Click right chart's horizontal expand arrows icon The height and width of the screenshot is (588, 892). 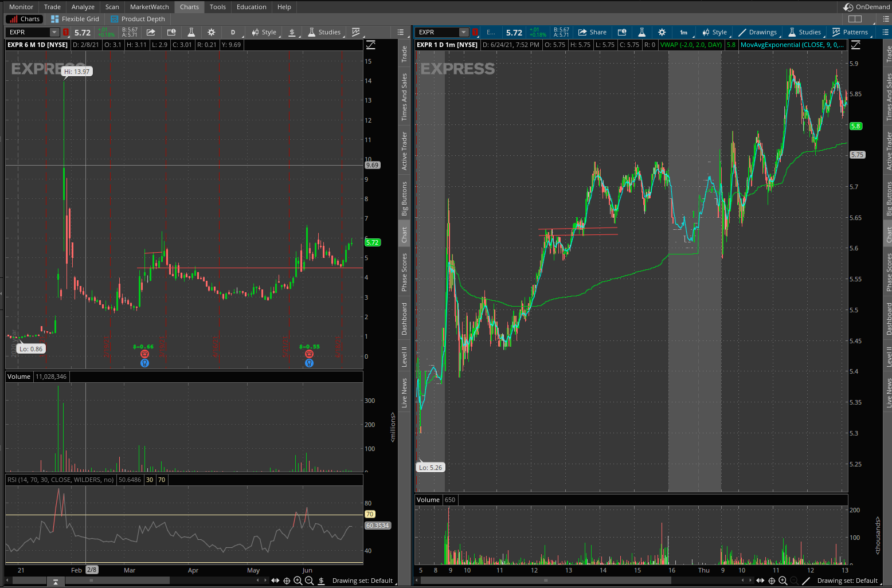[x=760, y=581]
